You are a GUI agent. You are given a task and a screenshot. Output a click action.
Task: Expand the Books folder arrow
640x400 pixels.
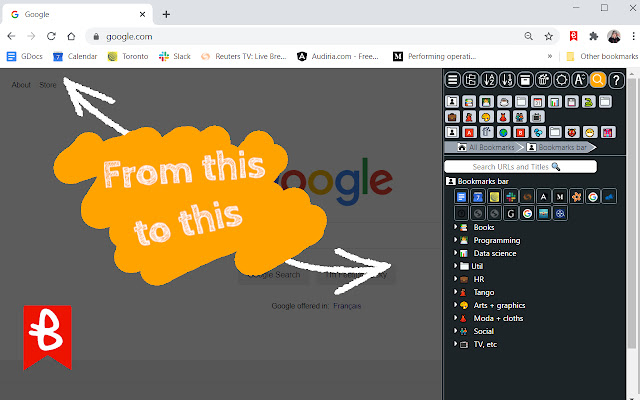tap(455, 227)
